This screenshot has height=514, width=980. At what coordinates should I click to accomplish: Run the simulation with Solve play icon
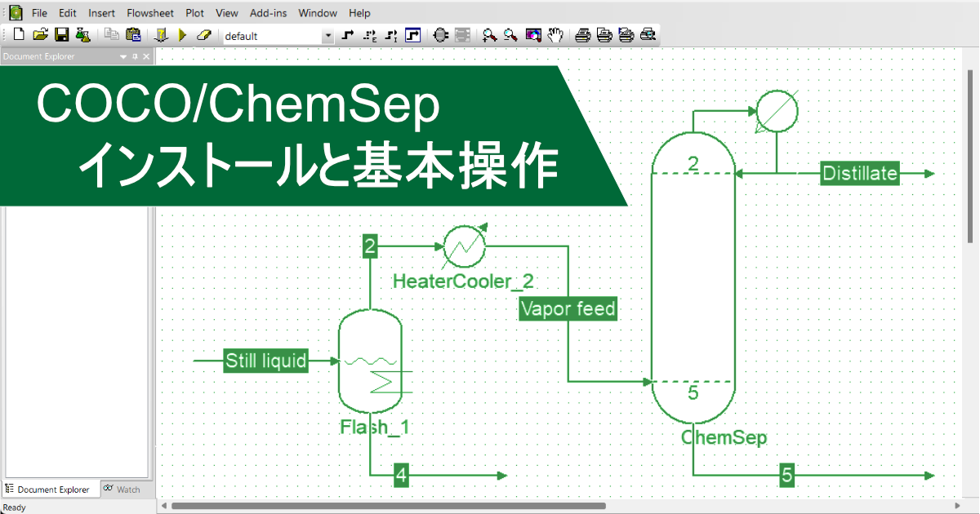click(x=183, y=35)
